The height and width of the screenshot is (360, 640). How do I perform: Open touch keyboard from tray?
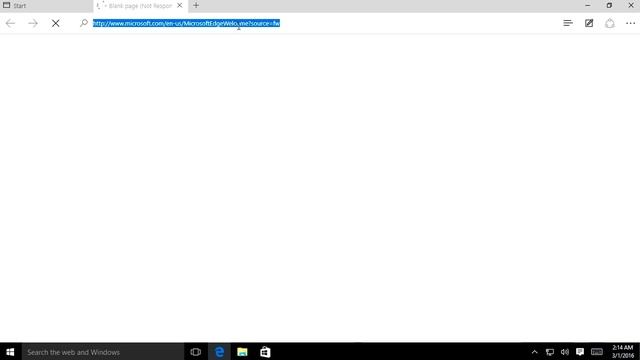[x=597, y=352]
